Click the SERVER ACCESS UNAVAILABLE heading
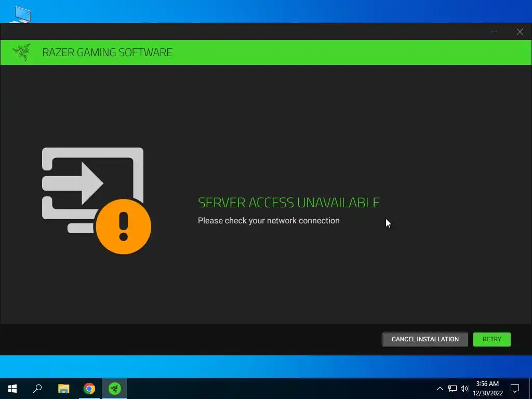The height and width of the screenshot is (399, 532). (x=289, y=203)
